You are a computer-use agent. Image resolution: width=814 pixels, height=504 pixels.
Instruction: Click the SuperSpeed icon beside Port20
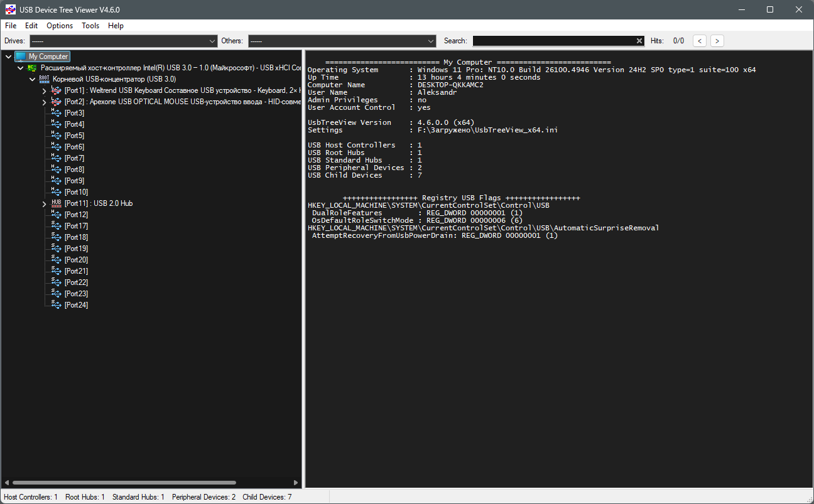pos(57,260)
